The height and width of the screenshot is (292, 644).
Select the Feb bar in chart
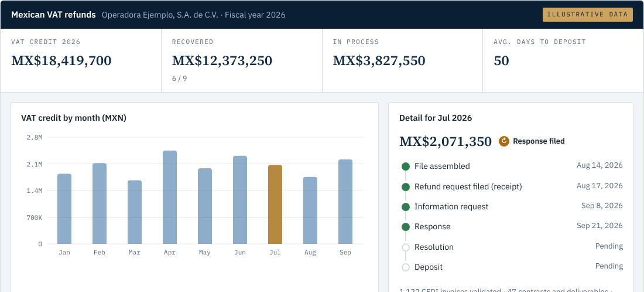tap(100, 203)
